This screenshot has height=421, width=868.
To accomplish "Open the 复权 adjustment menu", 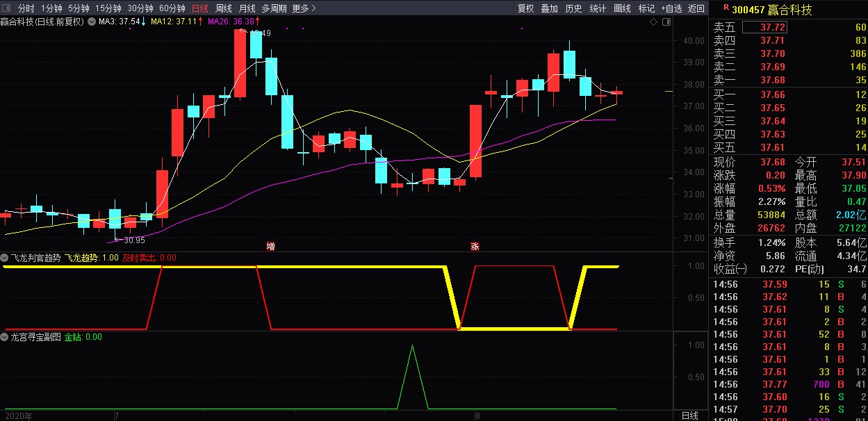I will click(526, 8).
